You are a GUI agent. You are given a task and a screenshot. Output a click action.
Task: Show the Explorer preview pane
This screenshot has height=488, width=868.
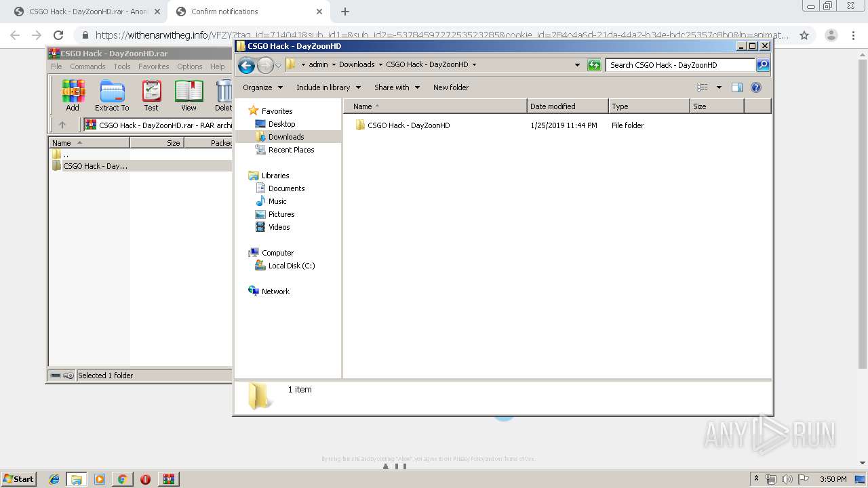coord(737,87)
